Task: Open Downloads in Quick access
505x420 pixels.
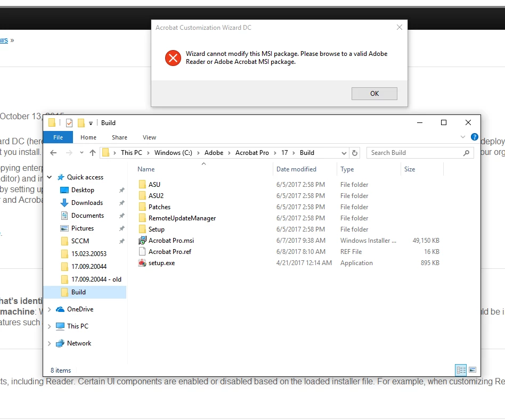Action: pos(87,203)
